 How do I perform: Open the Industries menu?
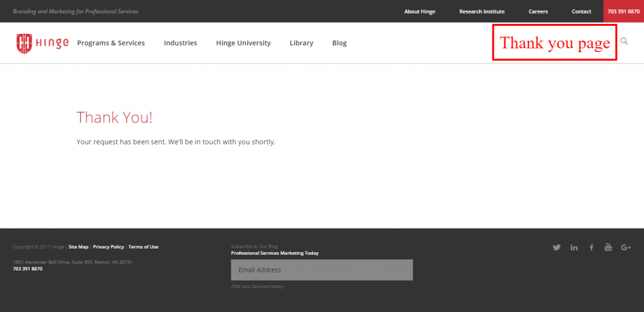(x=180, y=43)
